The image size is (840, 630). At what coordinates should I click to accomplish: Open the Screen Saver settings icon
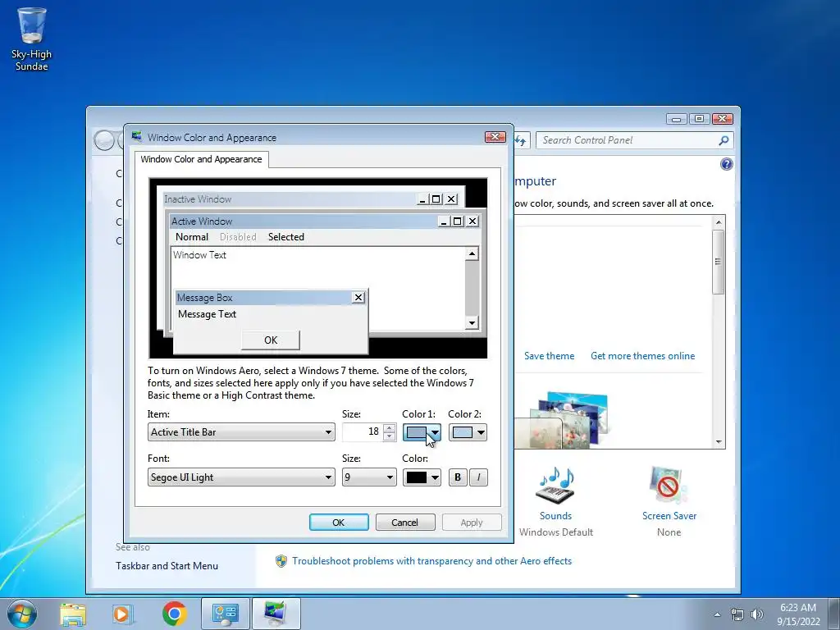pos(668,485)
